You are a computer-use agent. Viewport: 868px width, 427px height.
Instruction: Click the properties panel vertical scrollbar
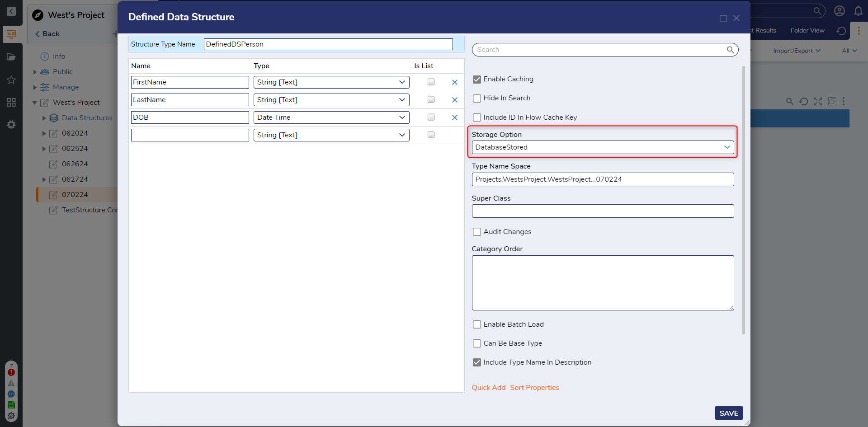[x=744, y=200]
